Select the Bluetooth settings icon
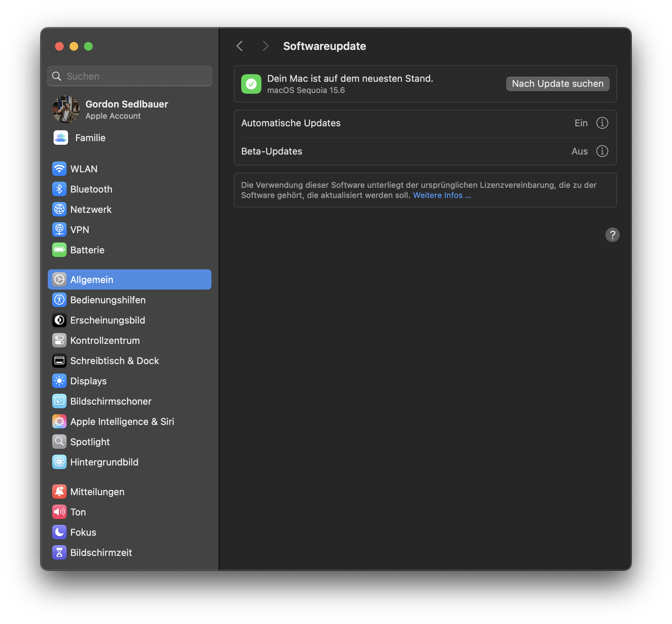Image resolution: width=672 pixels, height=624 pixels. click(x=59, y=189)
